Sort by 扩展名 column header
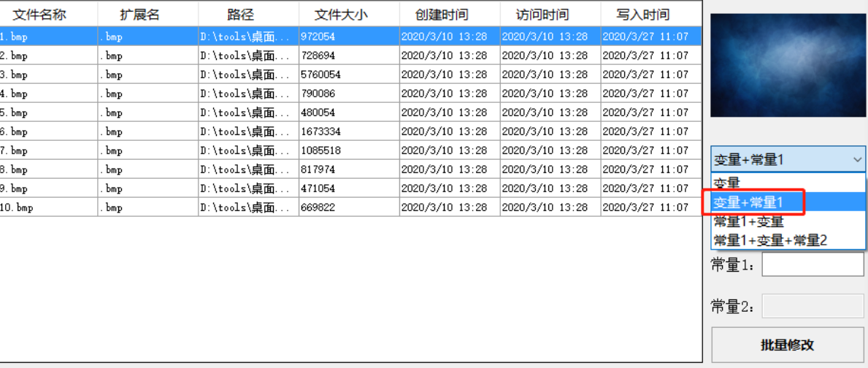The height and width of the screenshot is (368, 868). 147,15
